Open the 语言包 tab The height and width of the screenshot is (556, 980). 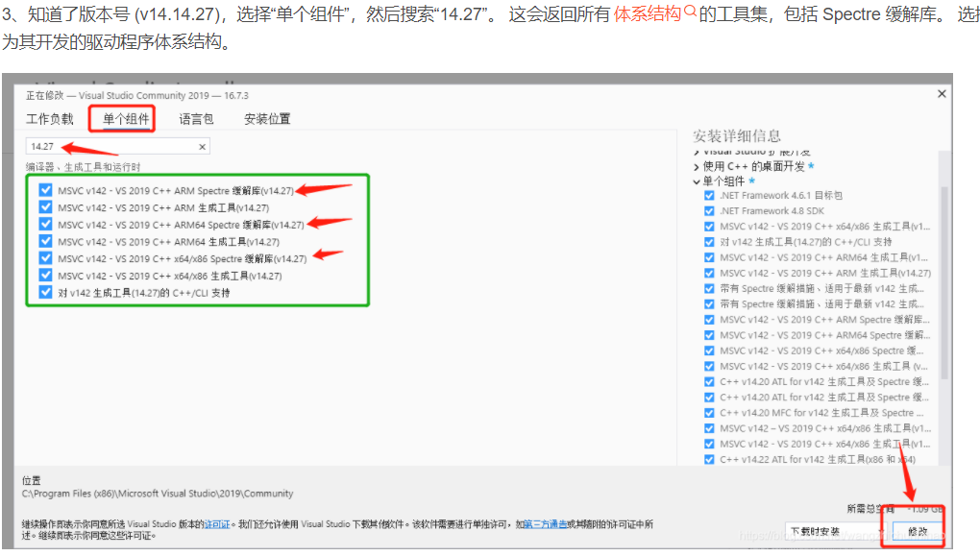point(196,119)
